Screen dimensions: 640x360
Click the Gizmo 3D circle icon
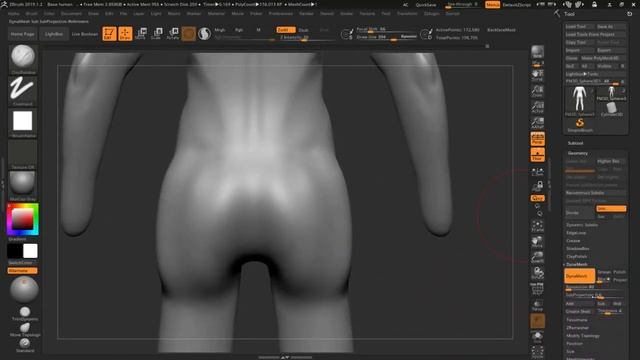(x=189, y=33)
